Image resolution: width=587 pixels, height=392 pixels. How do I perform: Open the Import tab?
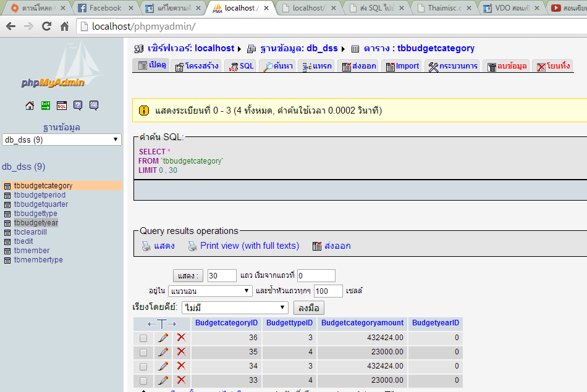402,66
